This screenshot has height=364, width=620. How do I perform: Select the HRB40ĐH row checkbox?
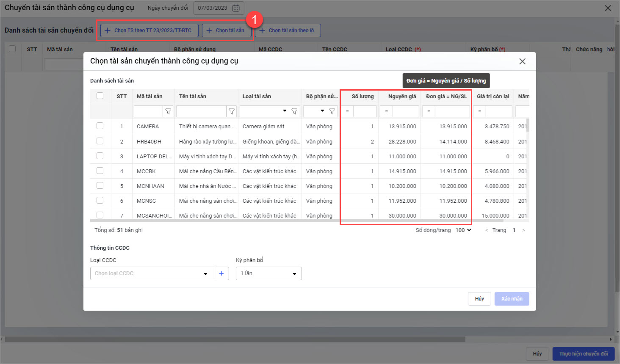[100, 141]
